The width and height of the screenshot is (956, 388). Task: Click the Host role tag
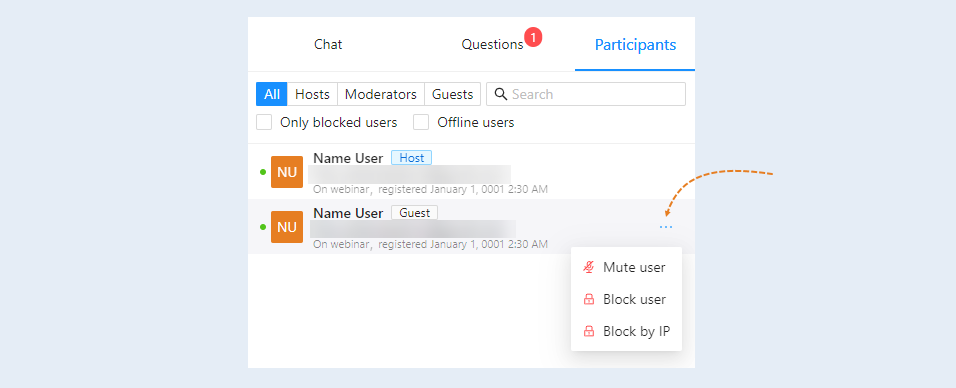coord(412,158)
